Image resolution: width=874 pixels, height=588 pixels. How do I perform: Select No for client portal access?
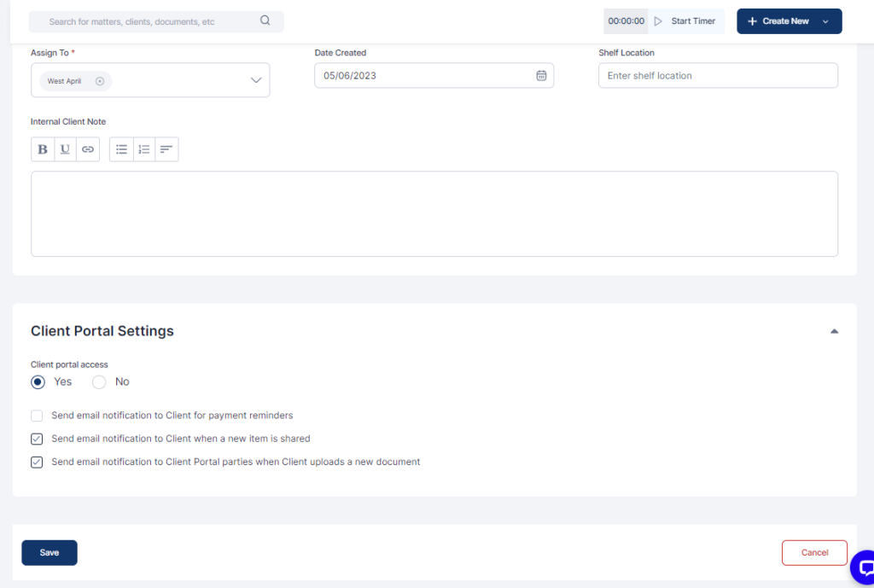click(99, 382)
